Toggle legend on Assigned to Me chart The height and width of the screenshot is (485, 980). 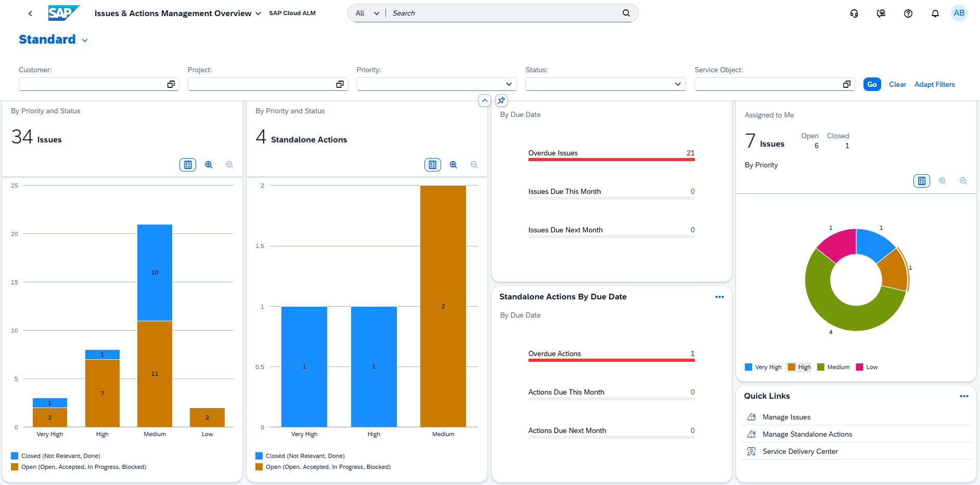pos(921,181)
